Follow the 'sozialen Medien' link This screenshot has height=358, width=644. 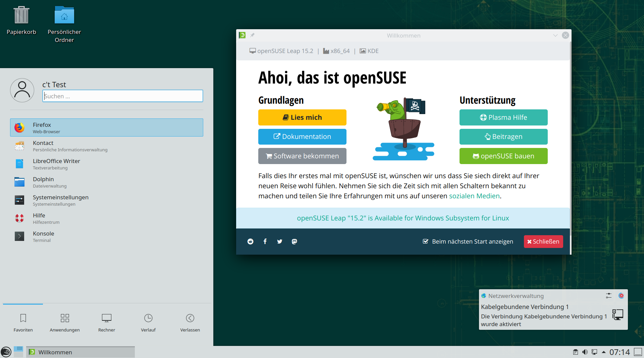[x=474, y=196]
